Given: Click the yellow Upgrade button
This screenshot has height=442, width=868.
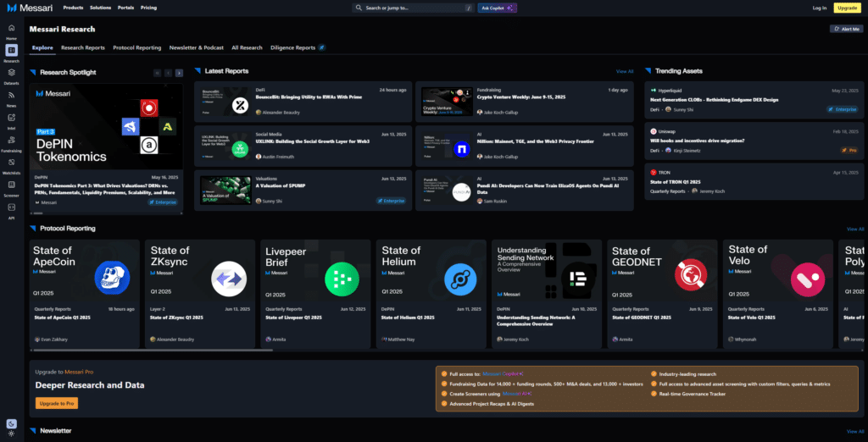Looking at the screenshot, I should (848, 8).
